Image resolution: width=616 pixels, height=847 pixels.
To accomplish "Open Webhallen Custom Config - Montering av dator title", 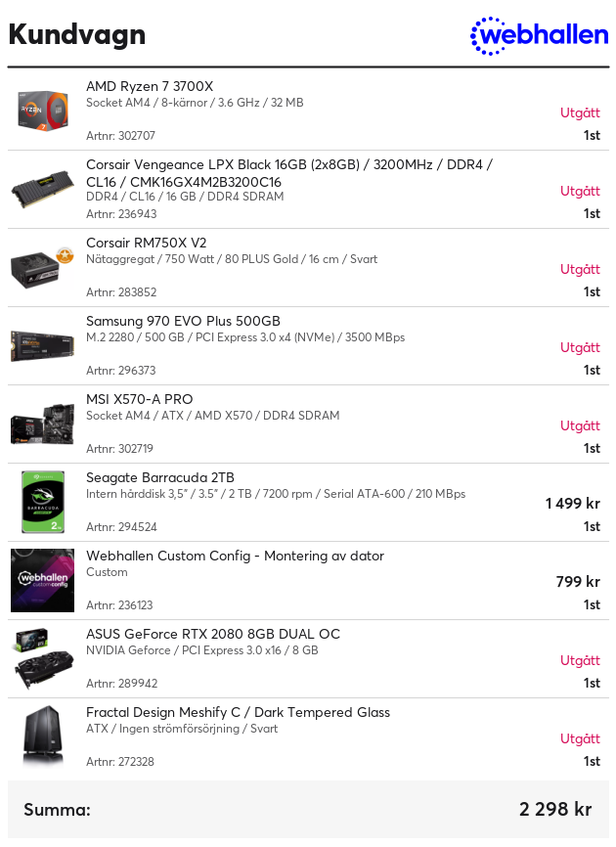I will click(x=236, y=556).
